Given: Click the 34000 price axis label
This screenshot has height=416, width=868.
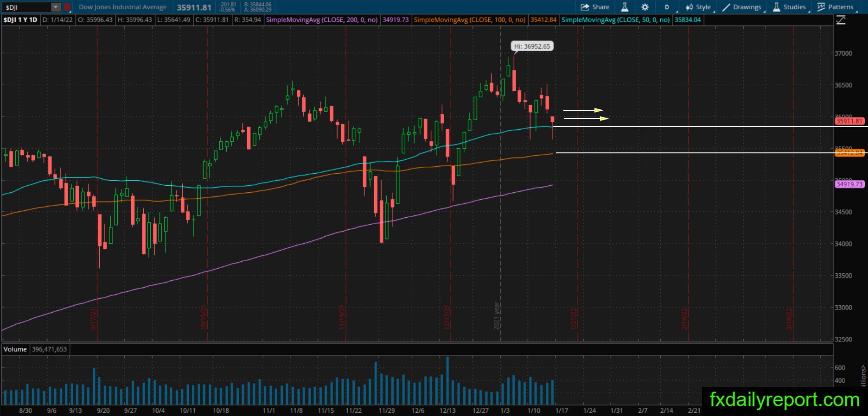Looking at the screenshot, I should (843, 244).
